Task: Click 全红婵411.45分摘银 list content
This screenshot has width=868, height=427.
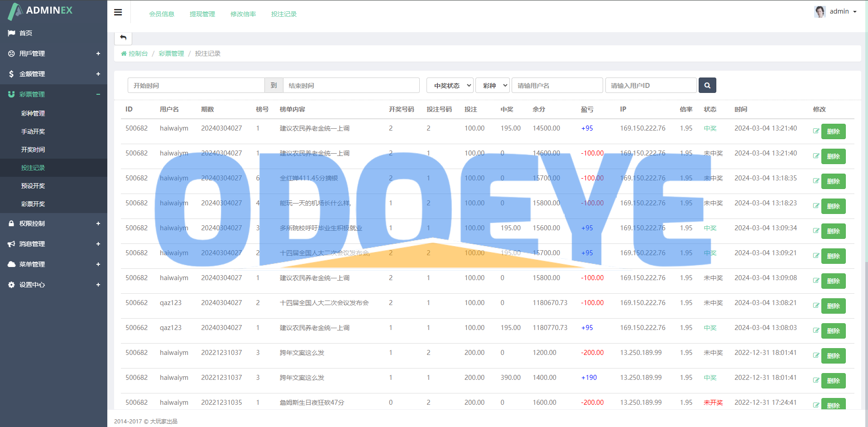Action: click(309, 178)
